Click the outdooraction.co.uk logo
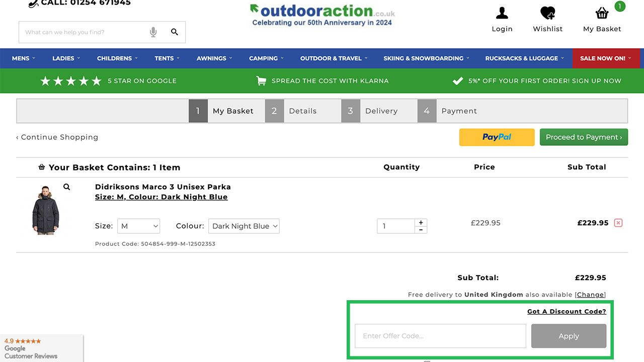This screenshot has width=644, height=362. click(323, 14)
